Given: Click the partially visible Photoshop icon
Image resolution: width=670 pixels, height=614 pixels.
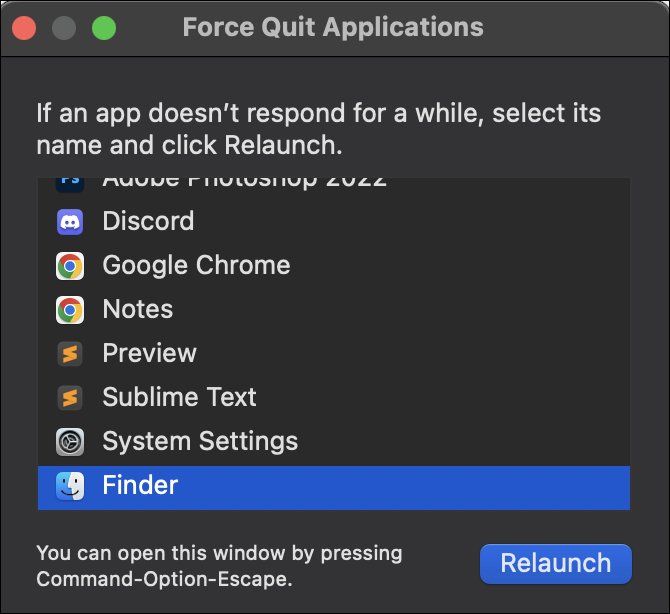Looking at the screenshot, I should click(70, 185).
